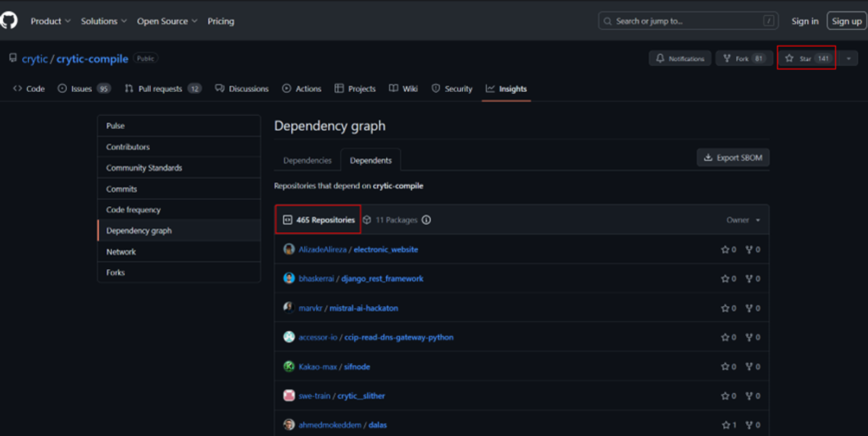Open Code frequency in the sidebar
The width and height of the screenshot is (868, 436).
pyautogui.click(x=179, y=210)
